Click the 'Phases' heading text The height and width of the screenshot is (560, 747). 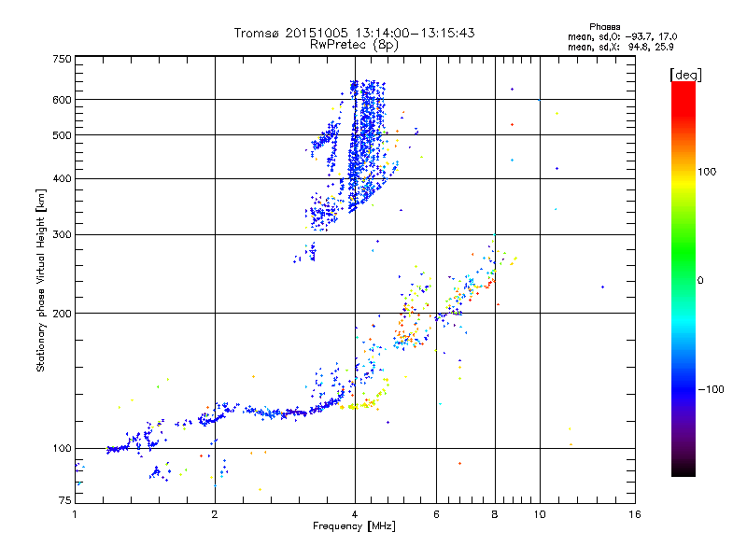[604, 27]
